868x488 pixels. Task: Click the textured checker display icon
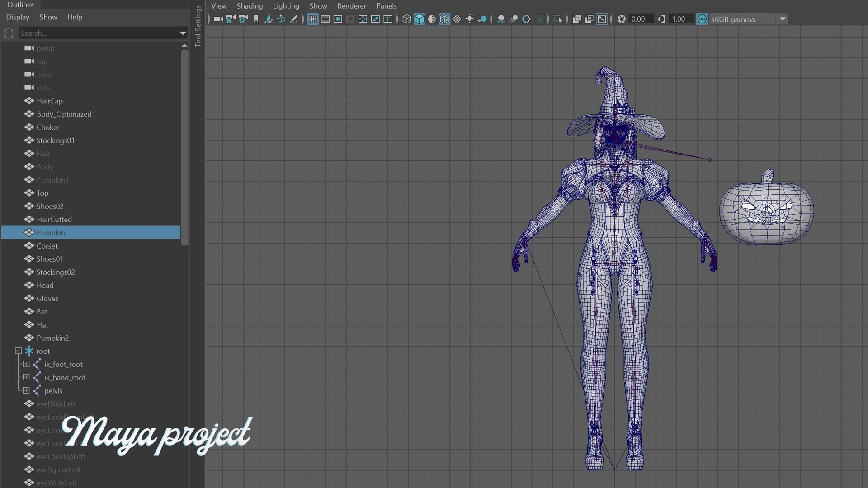457,19
